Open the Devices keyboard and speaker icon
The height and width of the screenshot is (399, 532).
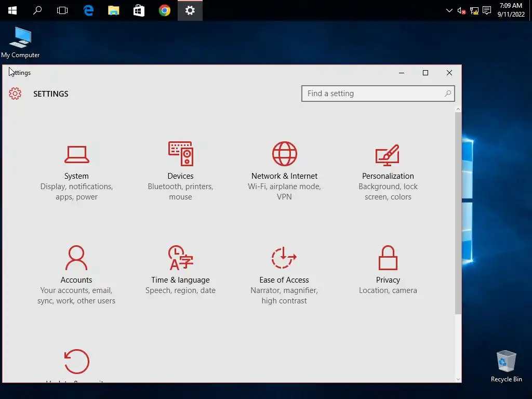click(180, 154)
